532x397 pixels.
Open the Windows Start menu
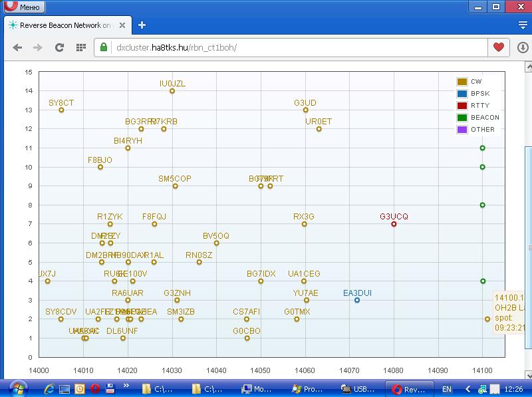18,388
